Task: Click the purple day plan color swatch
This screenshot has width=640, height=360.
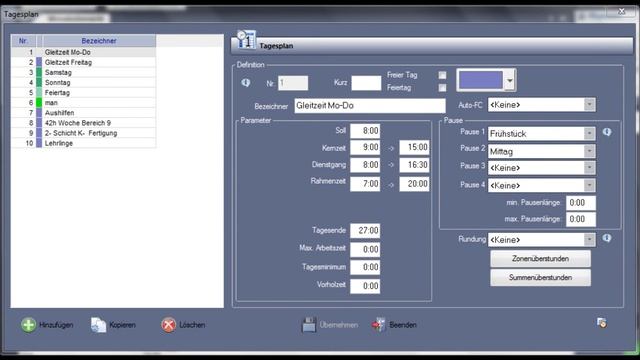Action: (x=481, y=80)
